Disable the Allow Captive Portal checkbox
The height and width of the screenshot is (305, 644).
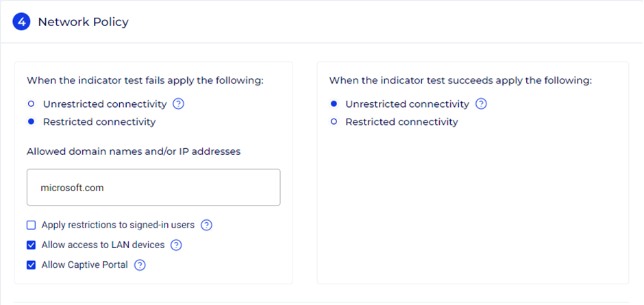31,265
